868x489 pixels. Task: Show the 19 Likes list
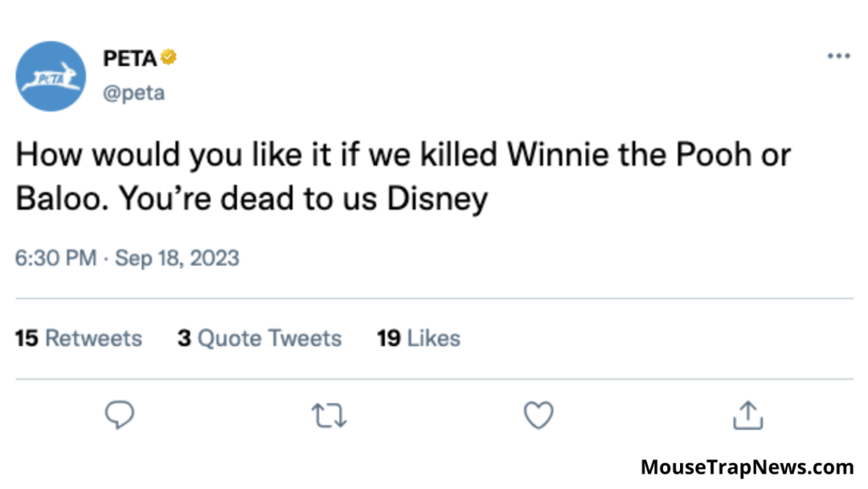[x=419, y=339]
